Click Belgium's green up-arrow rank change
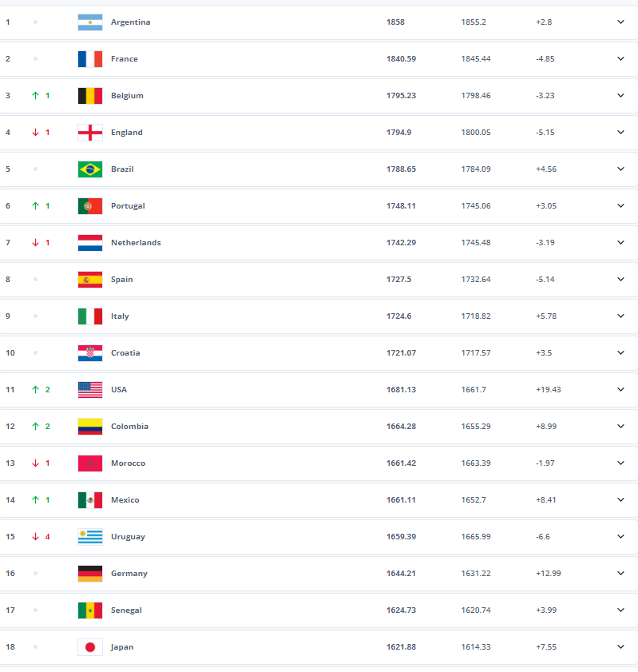 pos(35,96)
